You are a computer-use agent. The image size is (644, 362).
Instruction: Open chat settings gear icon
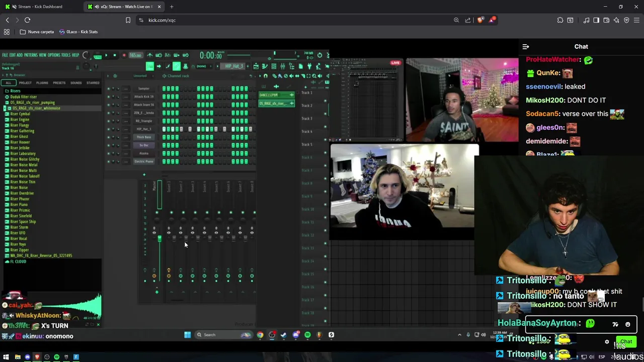(x=607, y=342)
